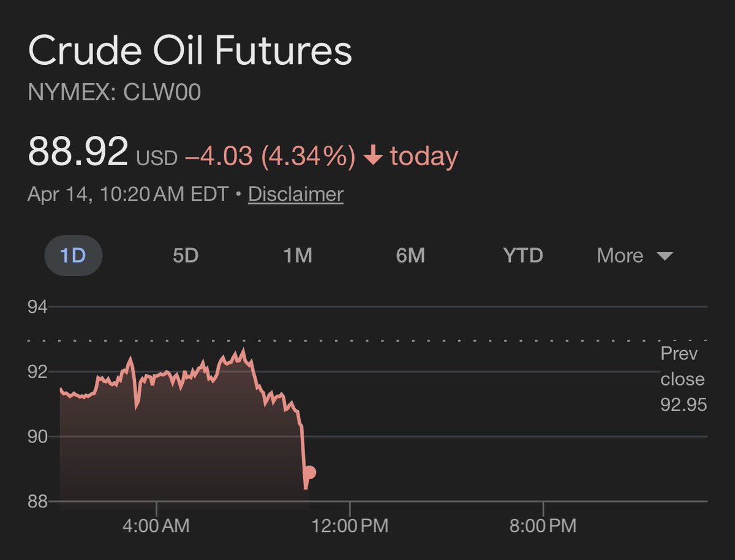Screen dimensions: 735x560
Task: Click the Apr 14 timestamp text
Action: (x=129, y=195)
